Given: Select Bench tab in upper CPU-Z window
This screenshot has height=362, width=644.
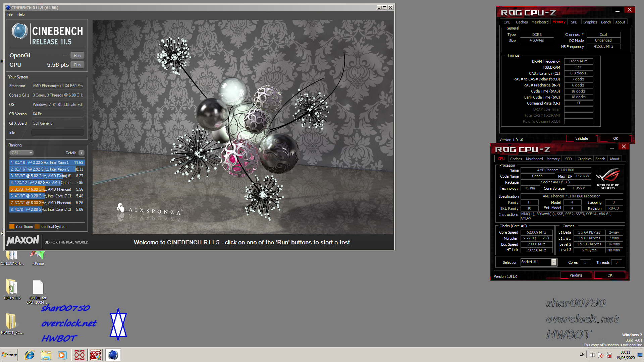Looking at the screenshot, I should pos(606,22).
